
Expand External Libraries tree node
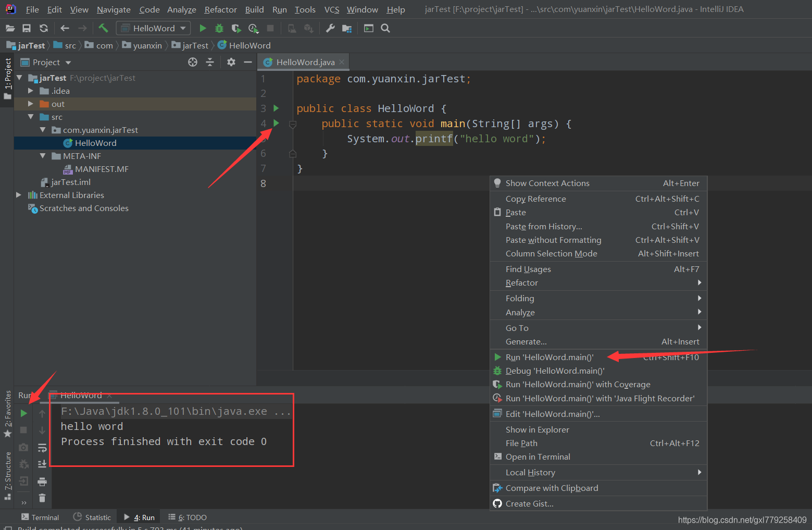point(19,195)
